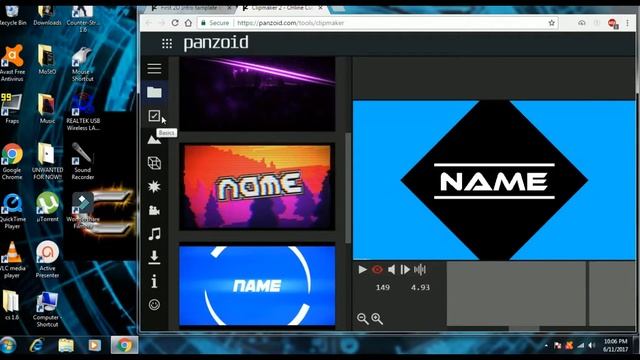Mute the preview audio speaker

click(x=391, y=269)
